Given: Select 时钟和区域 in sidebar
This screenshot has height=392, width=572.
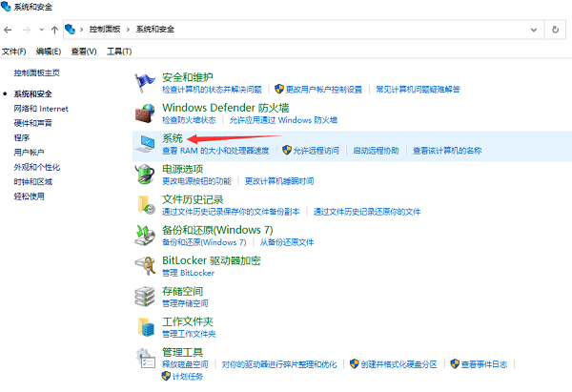Looking at the screenshot, I should tap(32, 182).
